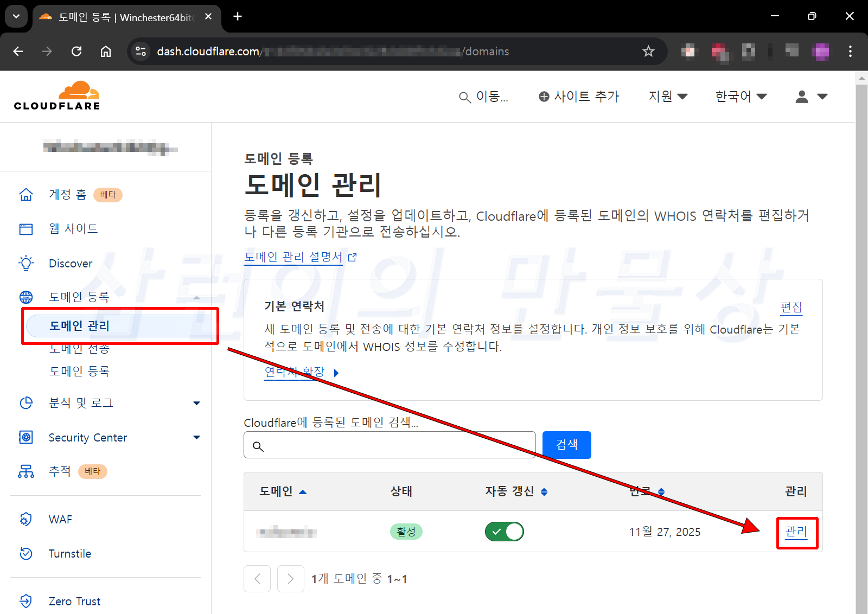Expand the 분석 및 로그 arrow

tap(196, 403)
